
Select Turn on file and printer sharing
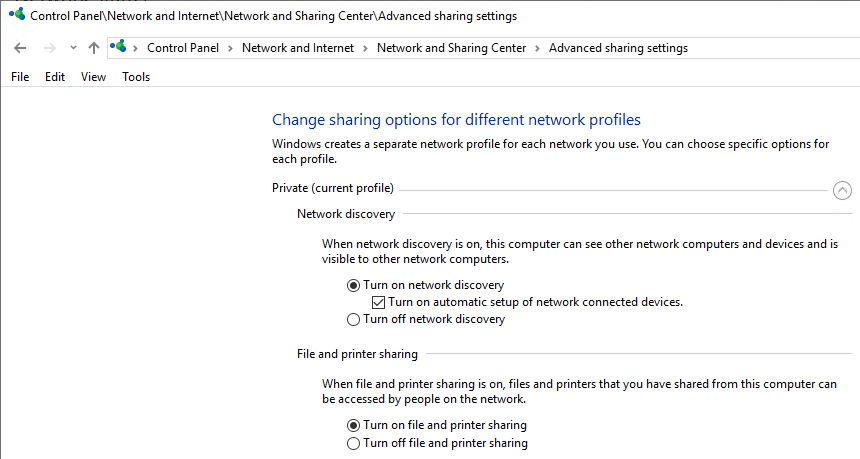pos(353,425)
